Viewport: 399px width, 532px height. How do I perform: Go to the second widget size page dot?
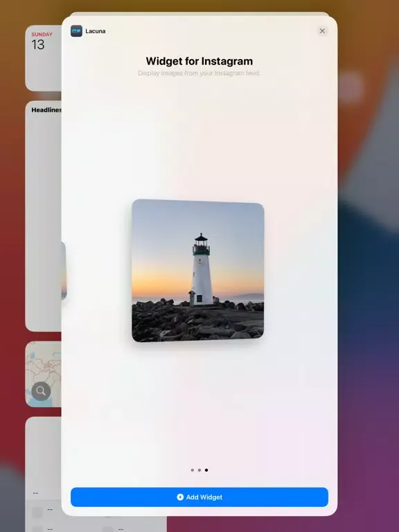[x=199, y=470]
